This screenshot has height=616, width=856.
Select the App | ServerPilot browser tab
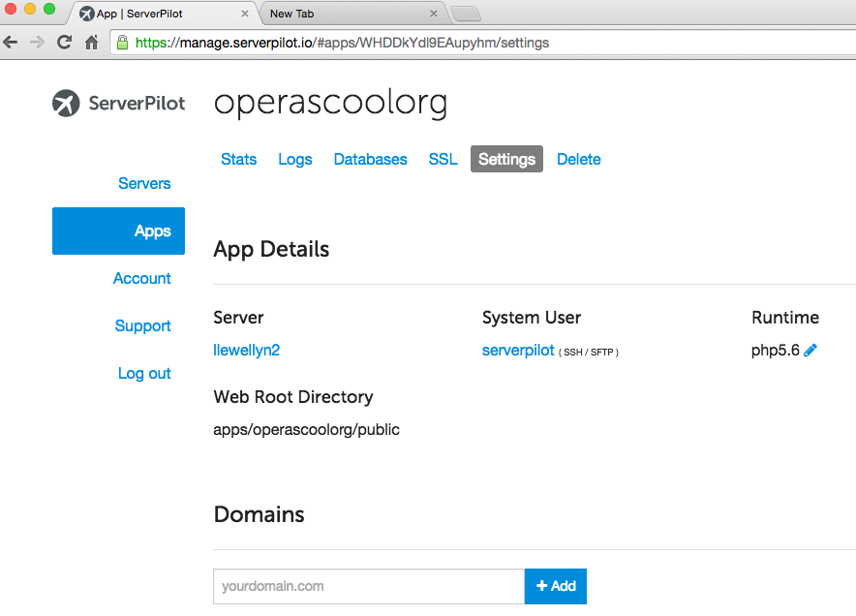(x=163, y=14)
